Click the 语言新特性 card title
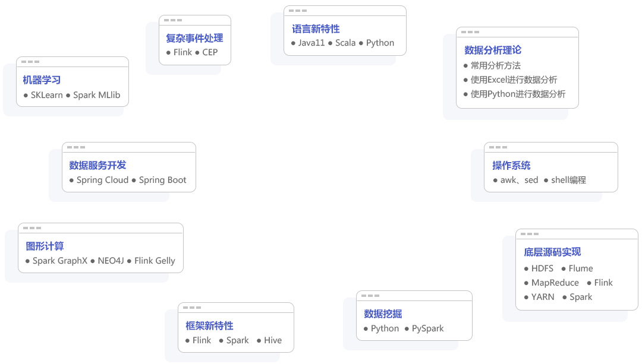The width and height of the screenshot is (642, 364). [x=316, y=29]
